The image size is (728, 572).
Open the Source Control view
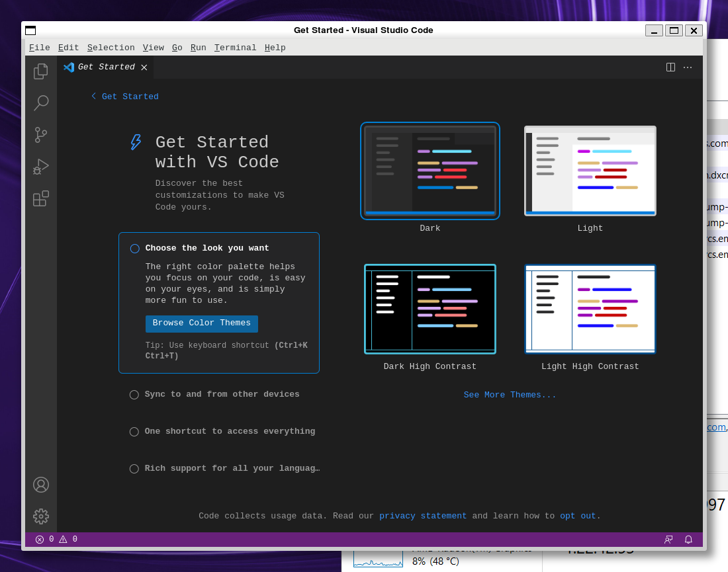pos(41,135)
